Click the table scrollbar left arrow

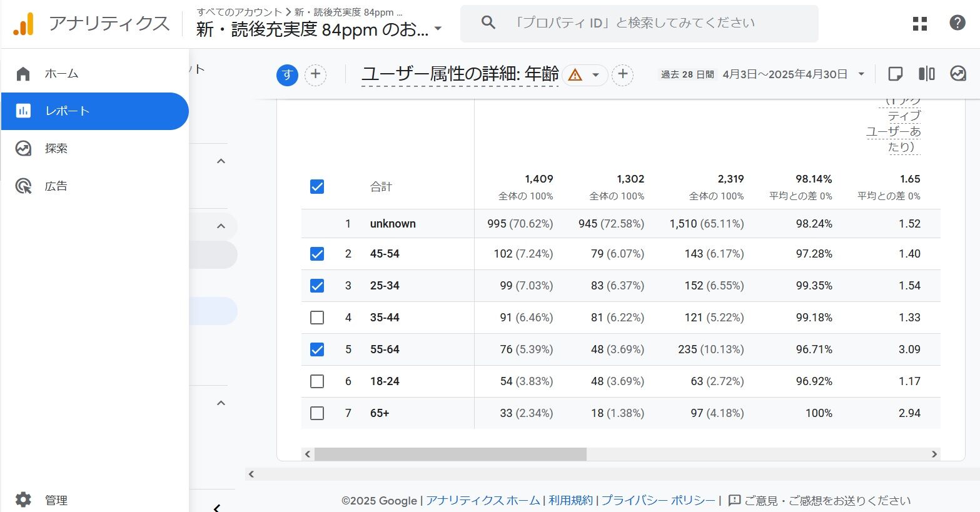[308, 454]
